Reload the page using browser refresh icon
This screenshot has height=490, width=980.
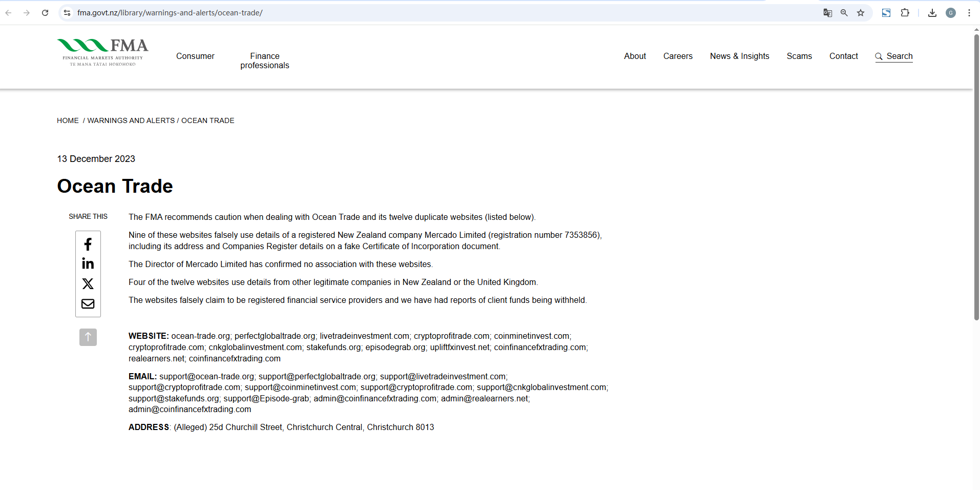pyautogui.click(x=45, y=13)
